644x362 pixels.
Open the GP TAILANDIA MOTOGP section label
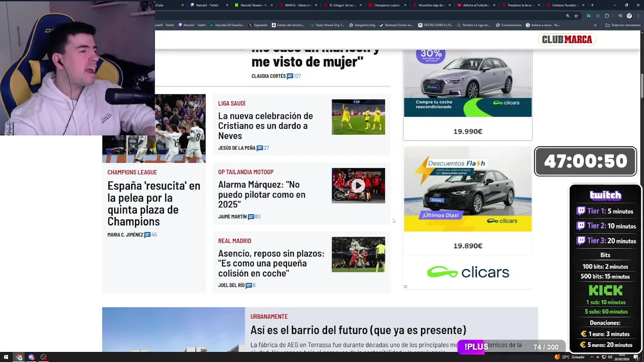tap(246, 172)
